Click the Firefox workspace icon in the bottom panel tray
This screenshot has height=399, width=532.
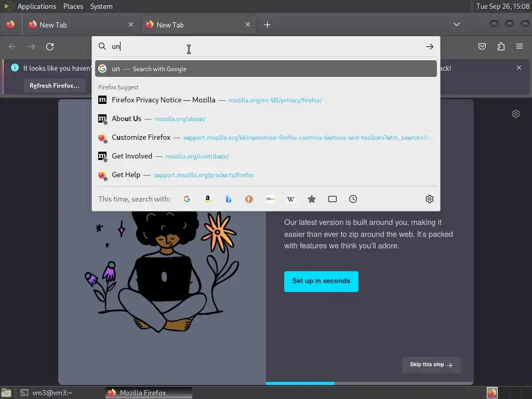pos(492,393)
